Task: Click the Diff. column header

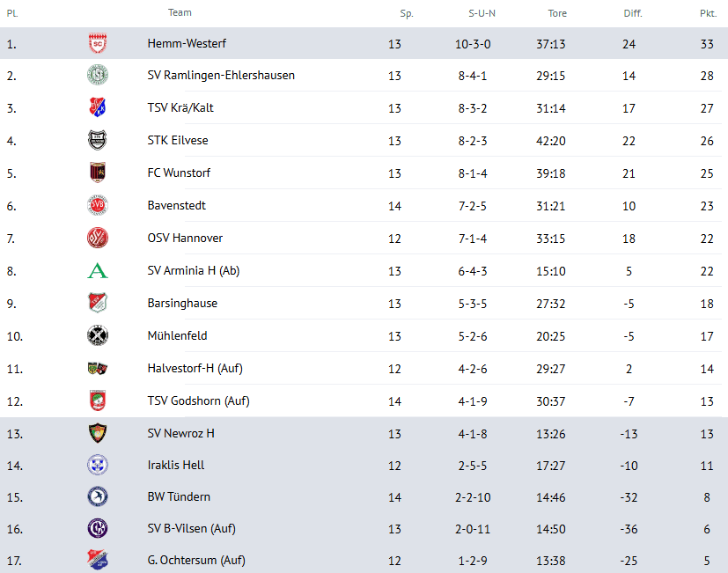Action: click(632, 14)
